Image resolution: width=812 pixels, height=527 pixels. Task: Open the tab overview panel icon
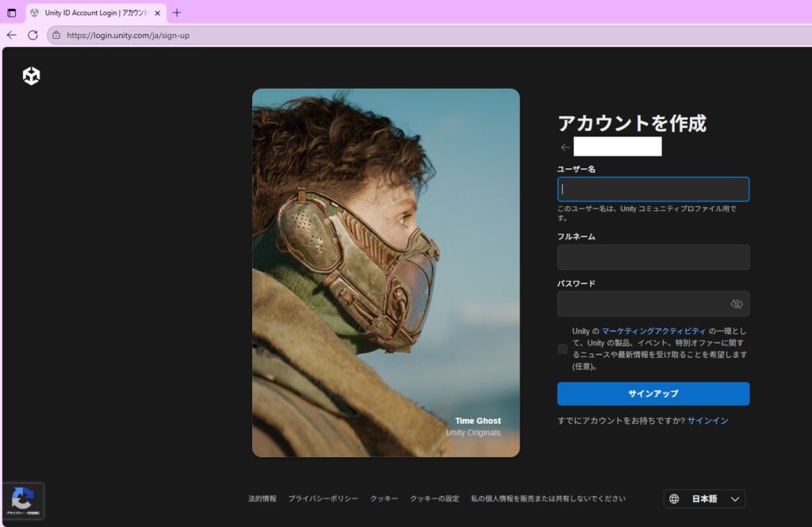(x=11, y=13)
